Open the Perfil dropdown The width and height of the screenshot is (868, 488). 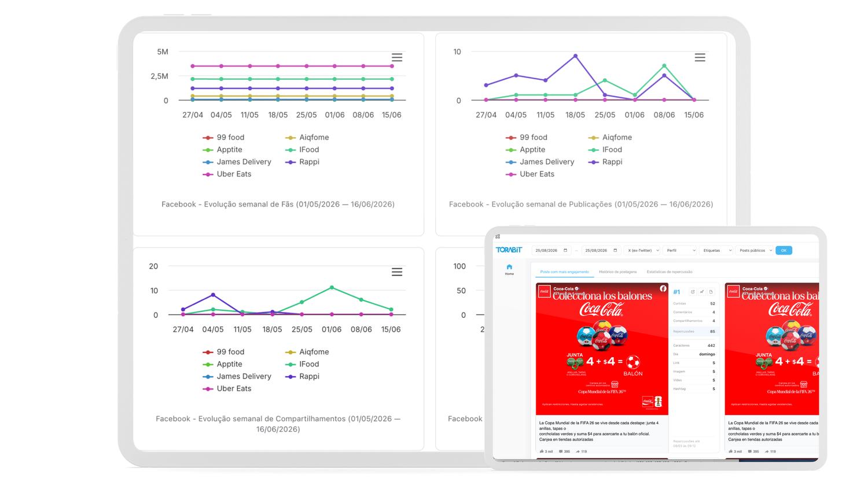coord(679,251)
